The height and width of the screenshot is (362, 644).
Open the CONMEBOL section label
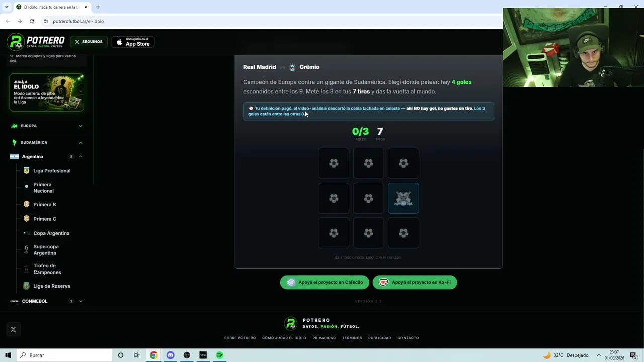pyautogui.click(x=35, y=301)
